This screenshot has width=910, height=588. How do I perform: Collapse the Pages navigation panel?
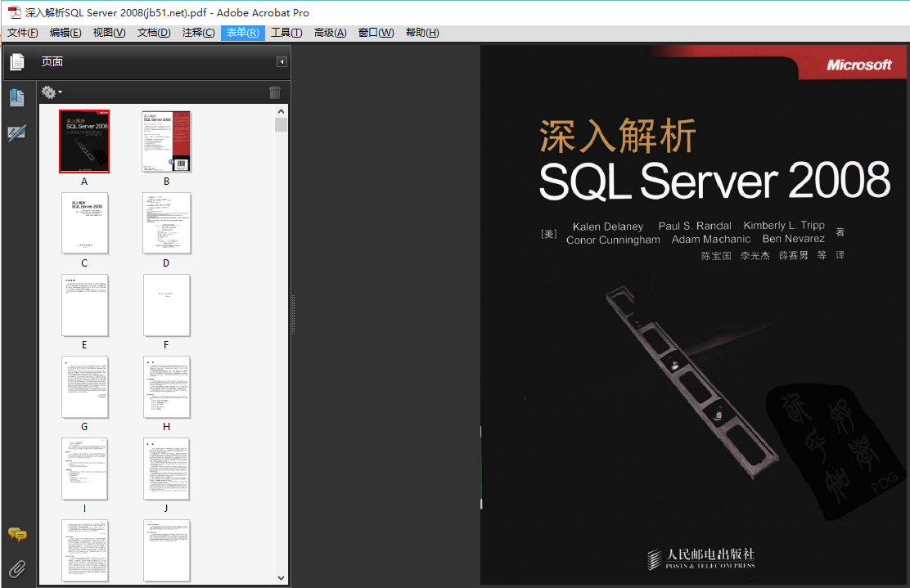(x=282, y=62)
